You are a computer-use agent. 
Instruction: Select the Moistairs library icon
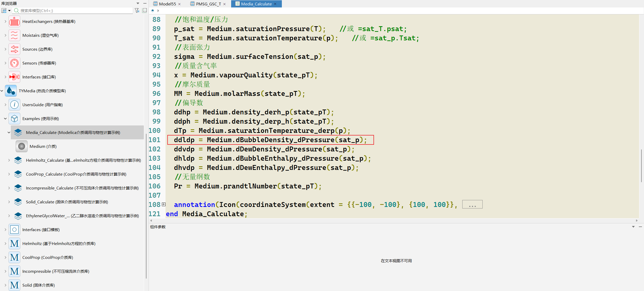tap(14, 35)
